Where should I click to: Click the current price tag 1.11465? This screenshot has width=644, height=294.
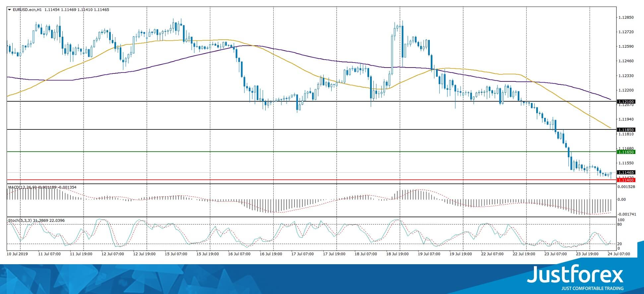click(x=626, y=172)
